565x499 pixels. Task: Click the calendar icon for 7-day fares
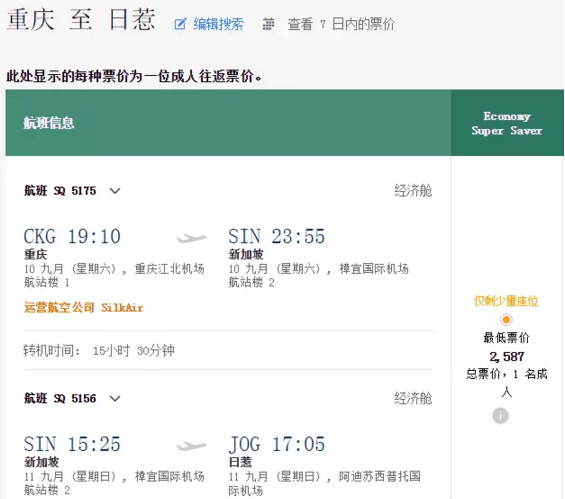(x=268, y=24)
